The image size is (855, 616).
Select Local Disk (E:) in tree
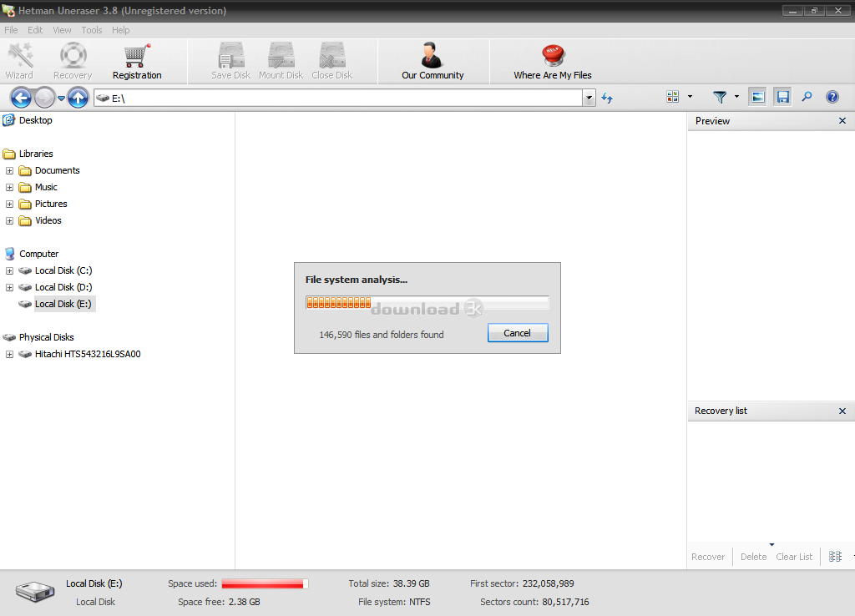[x=63, y=304]
